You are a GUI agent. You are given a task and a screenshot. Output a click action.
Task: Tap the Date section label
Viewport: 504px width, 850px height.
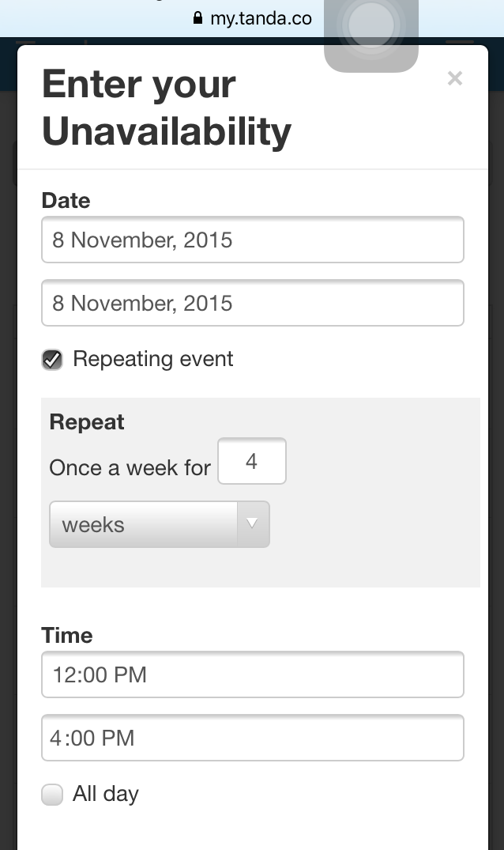click(x=66, y=201)
